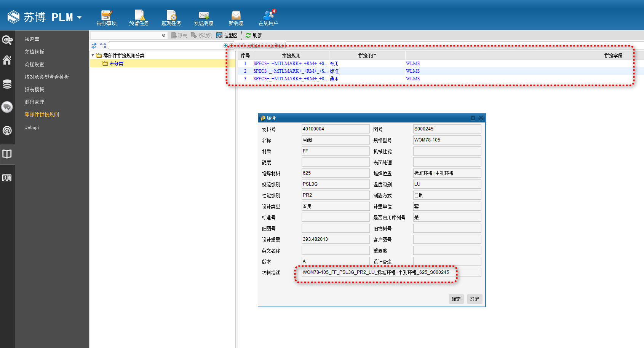
Task: Toggle the 工作区 checkbox
Action: pyautogui.click(x=265, y=46)
